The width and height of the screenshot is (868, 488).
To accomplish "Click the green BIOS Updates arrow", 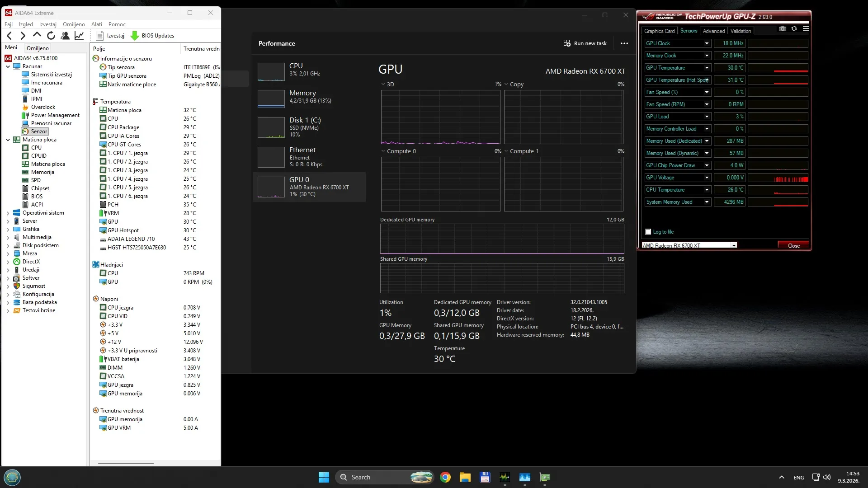I will pos(134,36).
